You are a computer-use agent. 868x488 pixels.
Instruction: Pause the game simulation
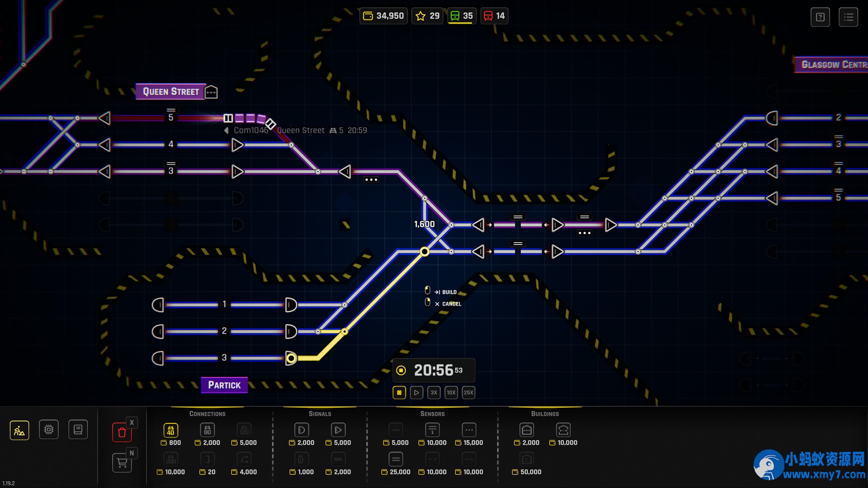tap(399, 393)
